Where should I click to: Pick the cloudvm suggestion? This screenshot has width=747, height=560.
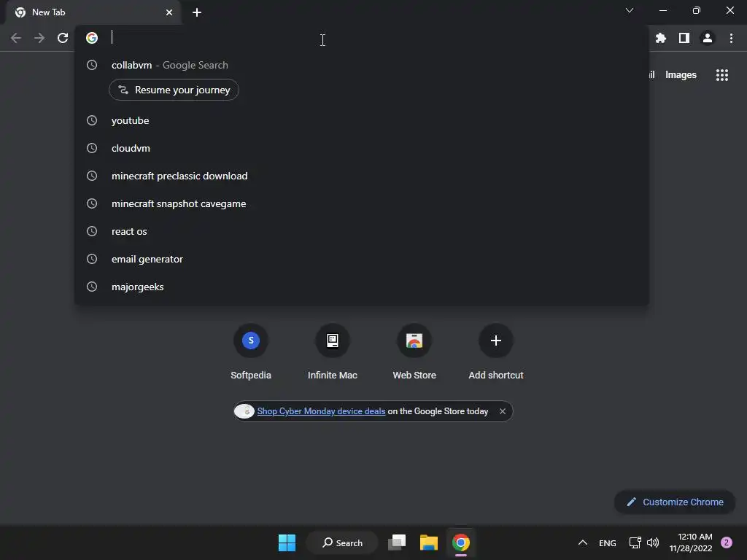click(x=362, y=148)
